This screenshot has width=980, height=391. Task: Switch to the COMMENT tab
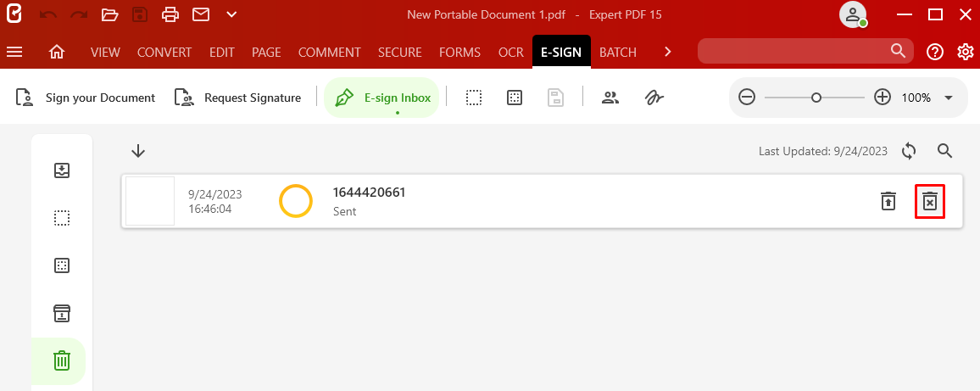330,52
